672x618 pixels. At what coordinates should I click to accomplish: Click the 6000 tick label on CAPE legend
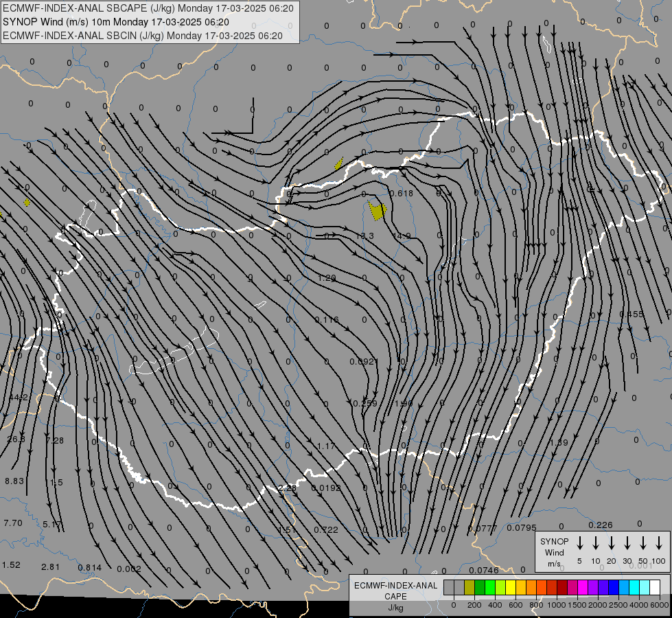pyautogui.click(x=660, y=605)
